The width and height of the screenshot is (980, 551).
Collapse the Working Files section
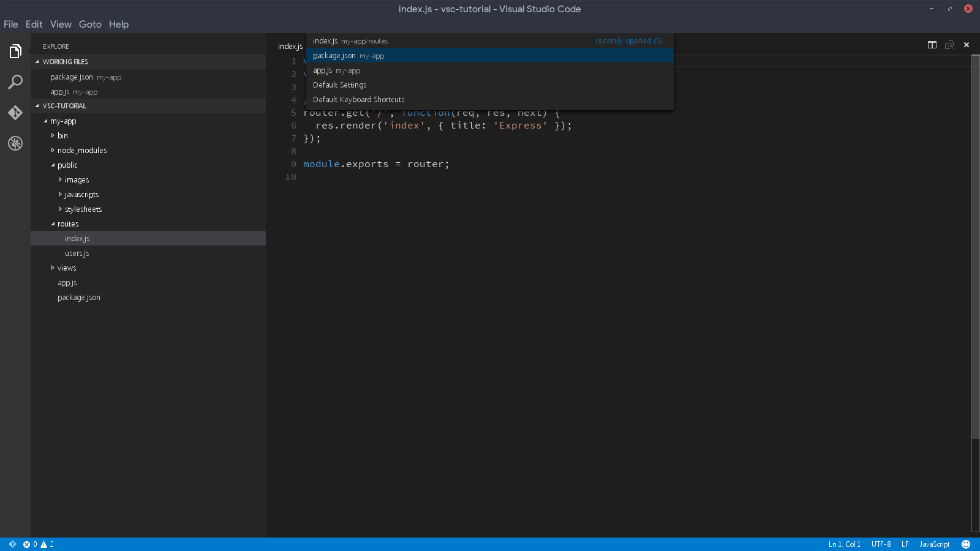(148, 62)
